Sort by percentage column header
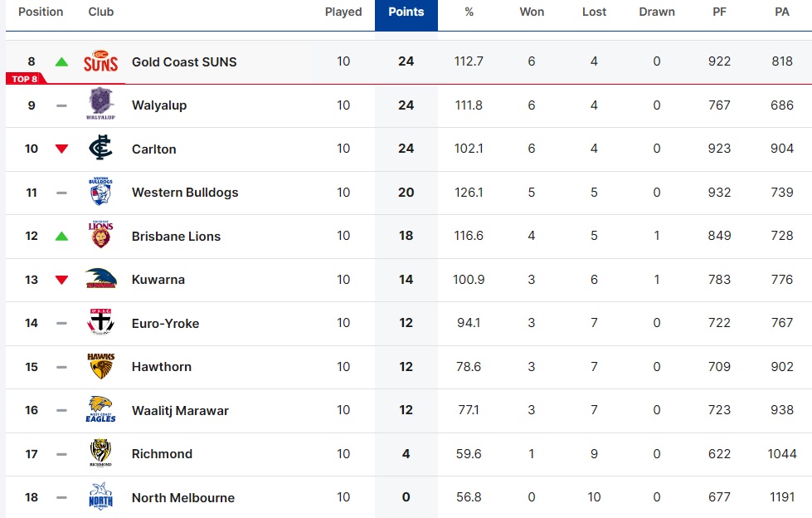 469,12
